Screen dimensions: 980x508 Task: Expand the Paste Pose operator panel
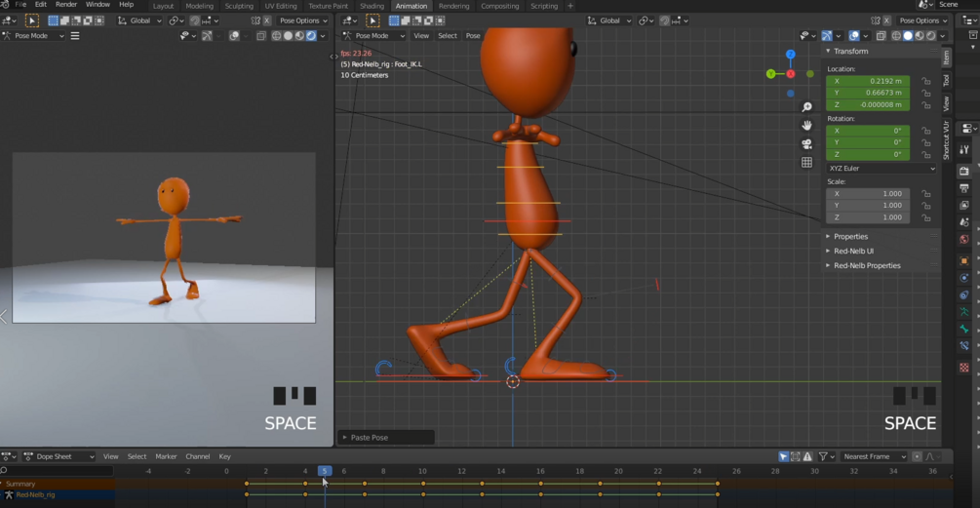coord(385,438)
